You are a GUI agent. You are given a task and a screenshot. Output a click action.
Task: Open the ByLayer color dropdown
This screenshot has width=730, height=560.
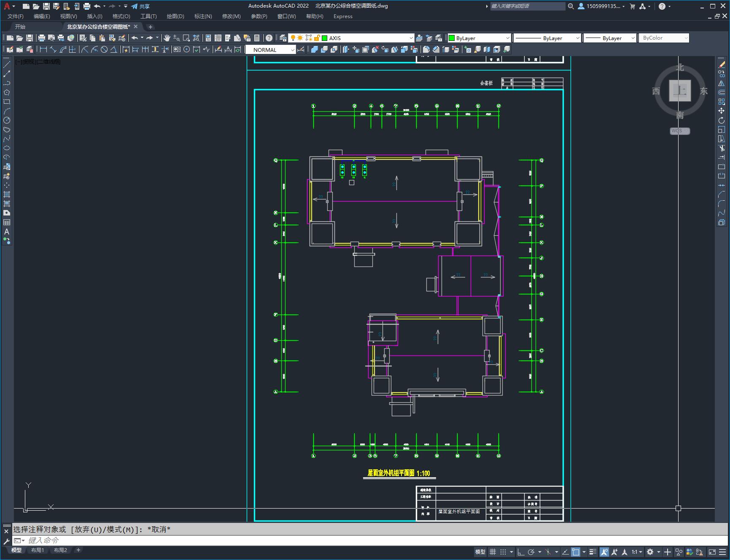click(x=507, y=38)
